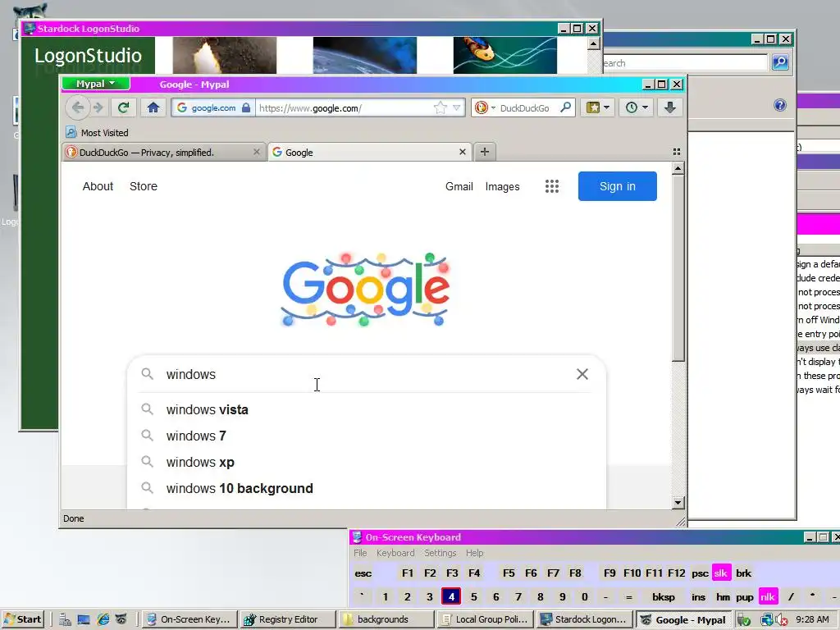This screenshot has height=630, width=840.
Task: Open On-Screen Keyboard Help menu
Action: click(x=475, y=553)
